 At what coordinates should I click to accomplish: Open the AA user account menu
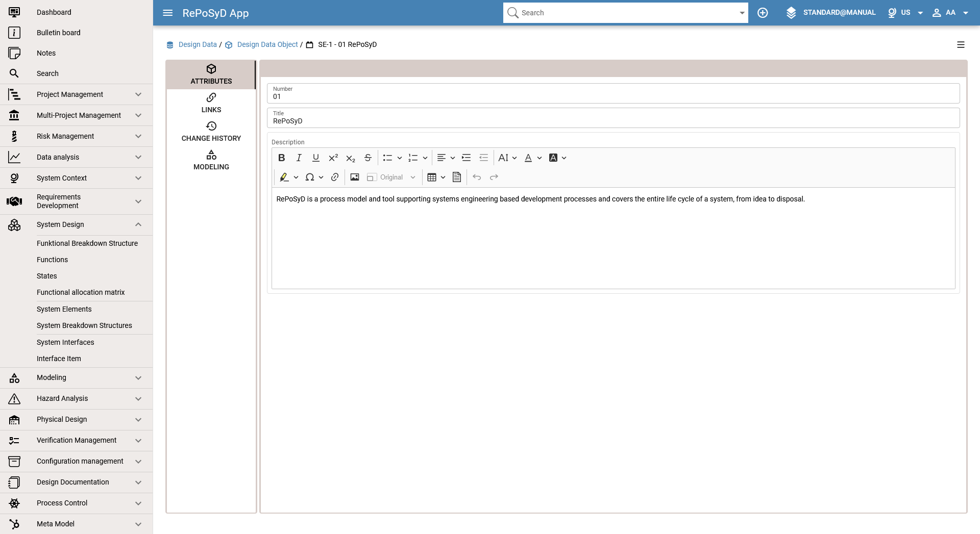[x=950, y=13]
